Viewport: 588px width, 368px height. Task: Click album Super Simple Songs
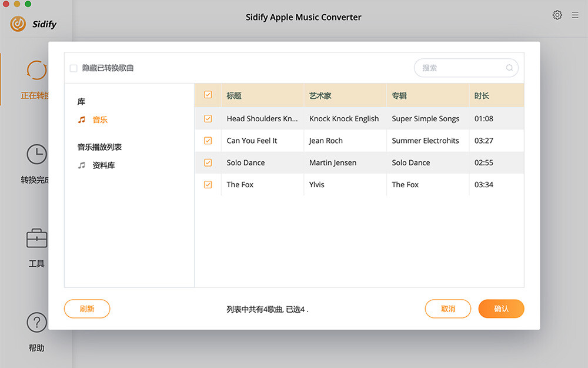426,119
